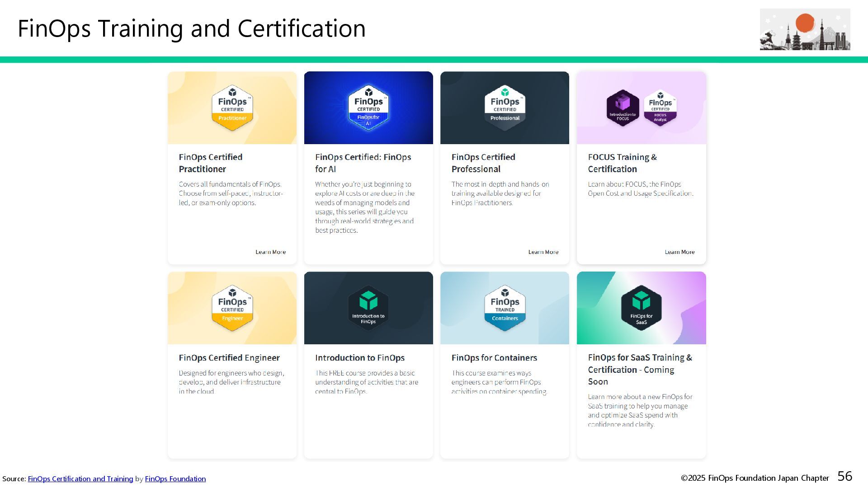Click the light blue Containers card banner

[x=505, y=308]
